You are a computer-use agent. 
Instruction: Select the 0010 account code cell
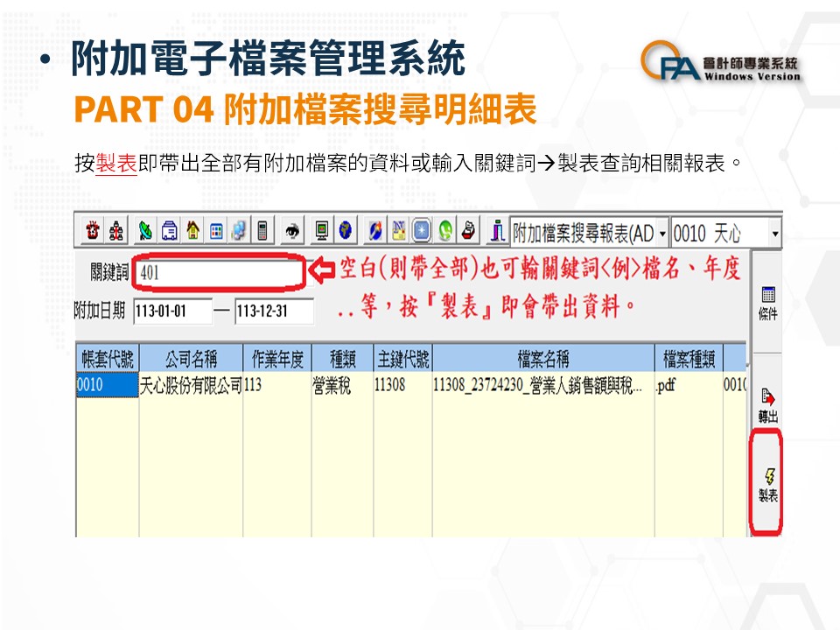tap(108, 385)
